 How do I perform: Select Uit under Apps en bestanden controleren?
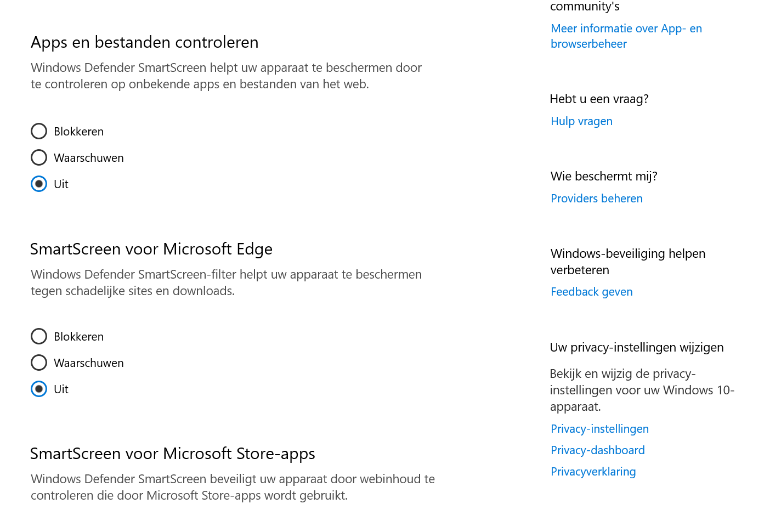[39, 184]
